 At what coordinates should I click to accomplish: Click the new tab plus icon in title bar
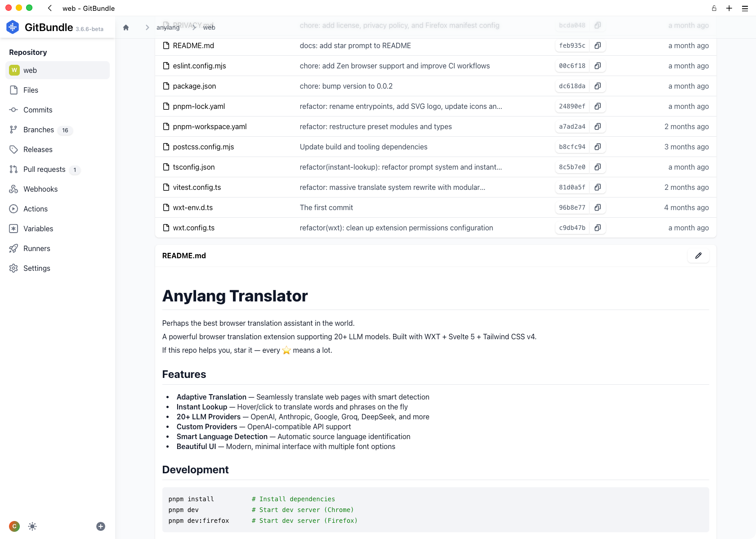[729, 8]
